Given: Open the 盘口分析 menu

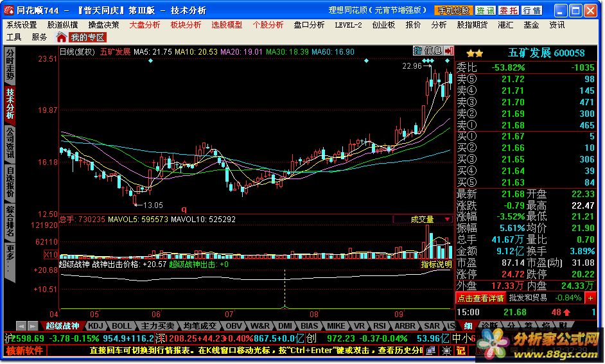Looking at the screenshot, I should click(x=309, y=25).
